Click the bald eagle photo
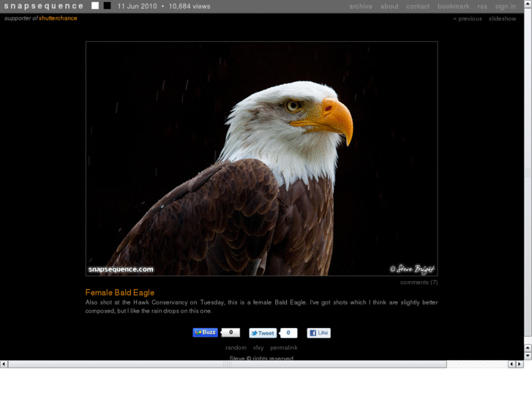The width and height of the screenshot is (532, 399). click(x=261, y=159)
